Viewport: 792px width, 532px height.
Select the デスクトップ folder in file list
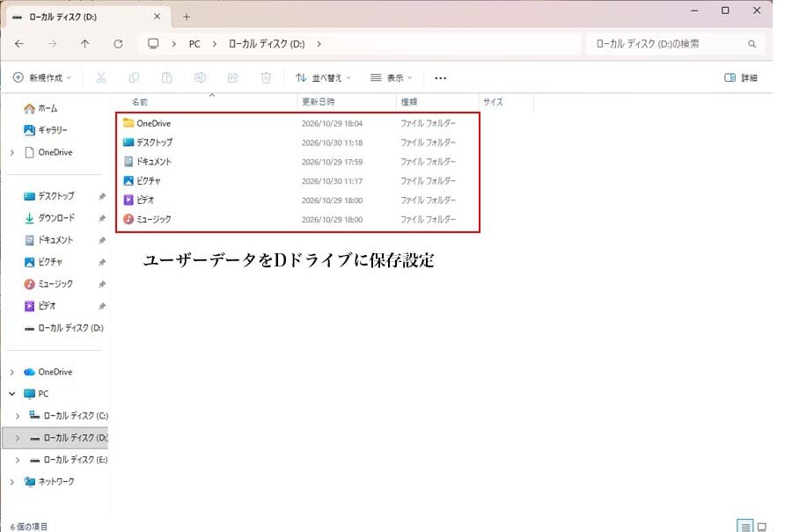click(x=297, y=142)
